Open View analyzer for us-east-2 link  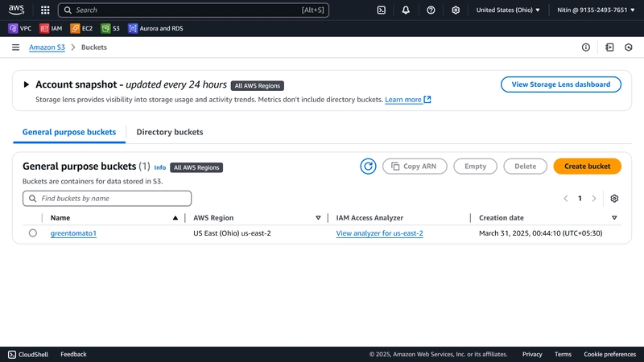tap(379, 233)
